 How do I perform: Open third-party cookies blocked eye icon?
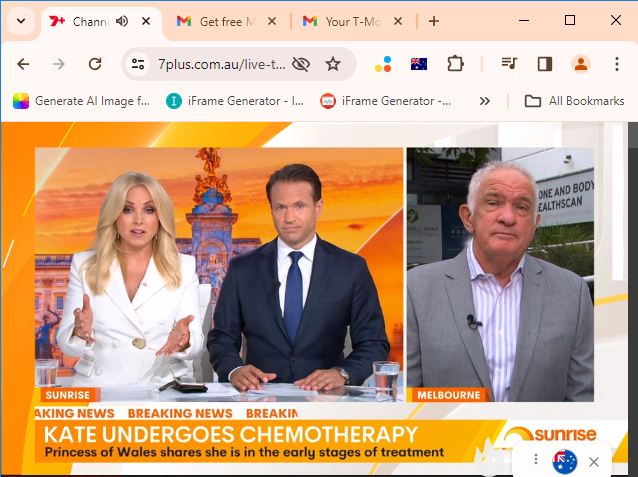(x=301, y=64)
